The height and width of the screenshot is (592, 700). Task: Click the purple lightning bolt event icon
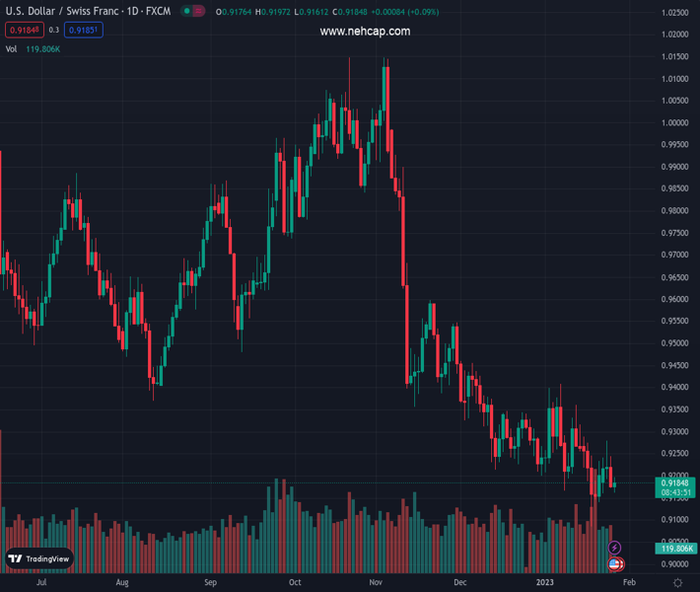(615, 548)
